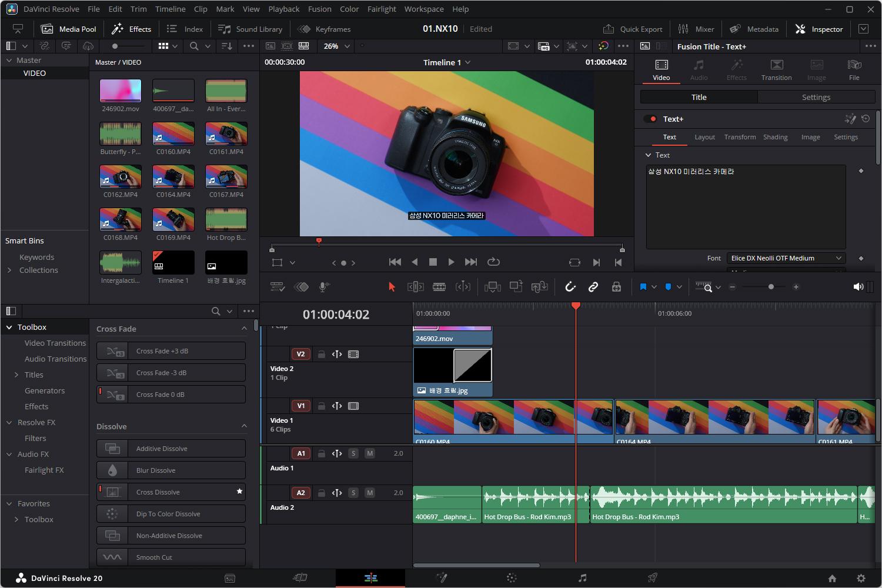
Task: Mute the A1 audio track
Action: click(x=370, y=453)
